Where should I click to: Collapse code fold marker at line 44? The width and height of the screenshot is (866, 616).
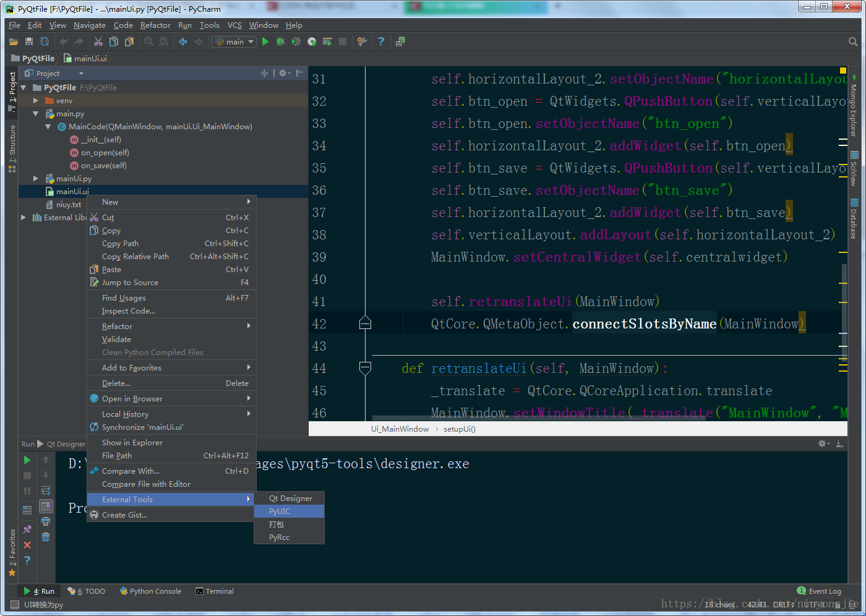click(x=365, y=369)
